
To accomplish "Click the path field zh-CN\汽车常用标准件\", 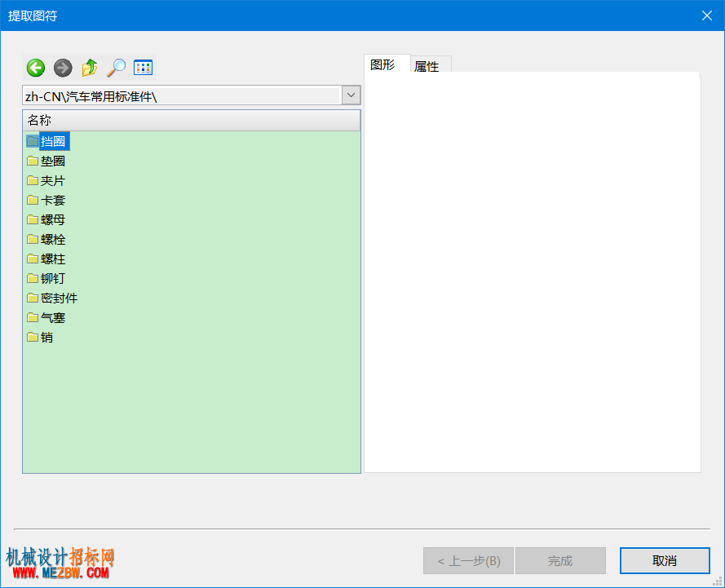I will point(182,95).
